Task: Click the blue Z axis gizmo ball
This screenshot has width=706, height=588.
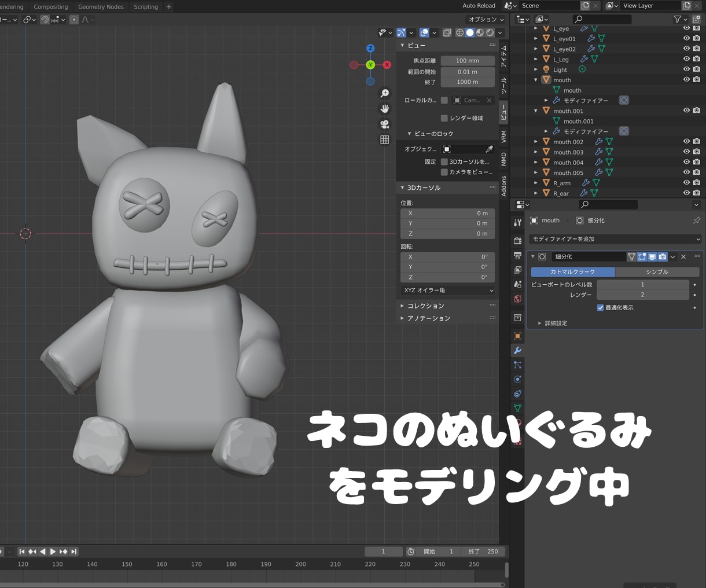Action: [370, 49]
